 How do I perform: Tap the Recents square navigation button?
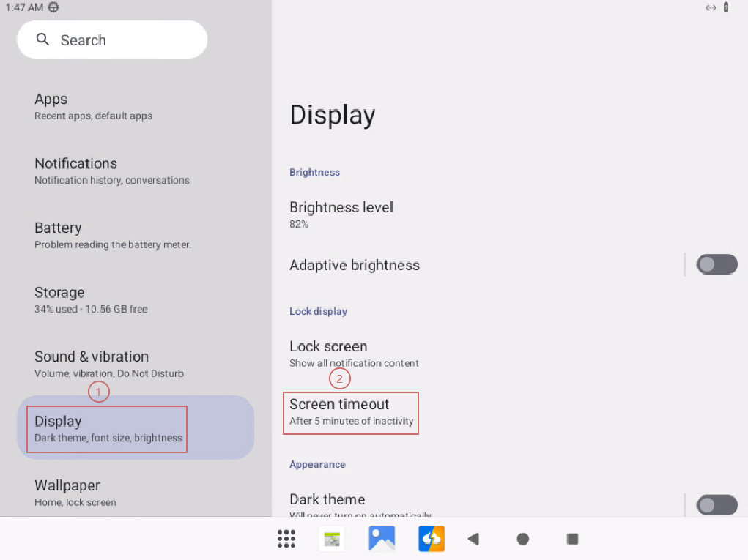coord(573,539)
